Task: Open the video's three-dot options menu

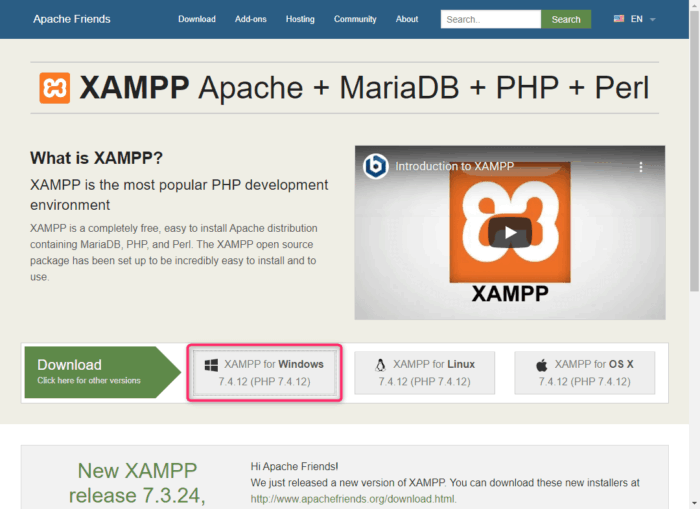Action: (x=641, y=167)
